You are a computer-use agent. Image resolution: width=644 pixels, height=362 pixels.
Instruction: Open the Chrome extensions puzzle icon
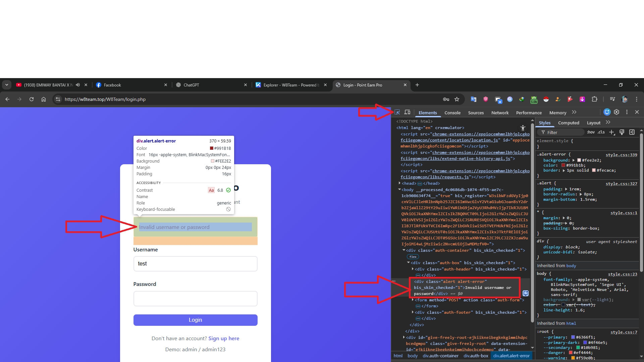click(594, 99)
